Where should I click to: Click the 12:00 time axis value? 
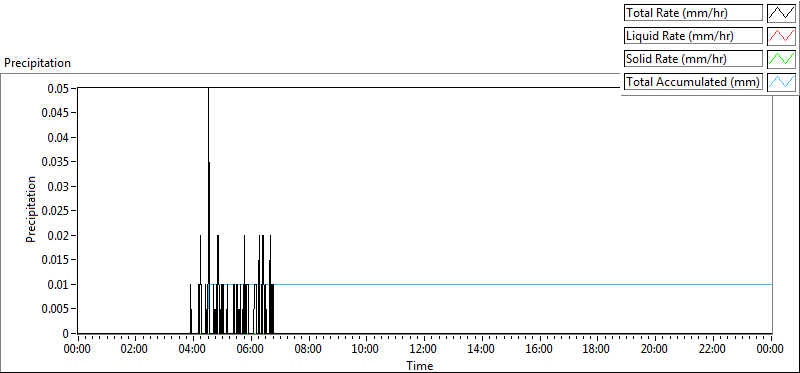pos(423,349)
